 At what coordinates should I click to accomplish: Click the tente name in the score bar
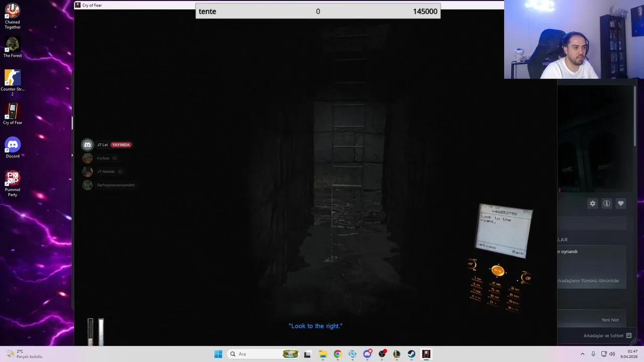point(207,11)
